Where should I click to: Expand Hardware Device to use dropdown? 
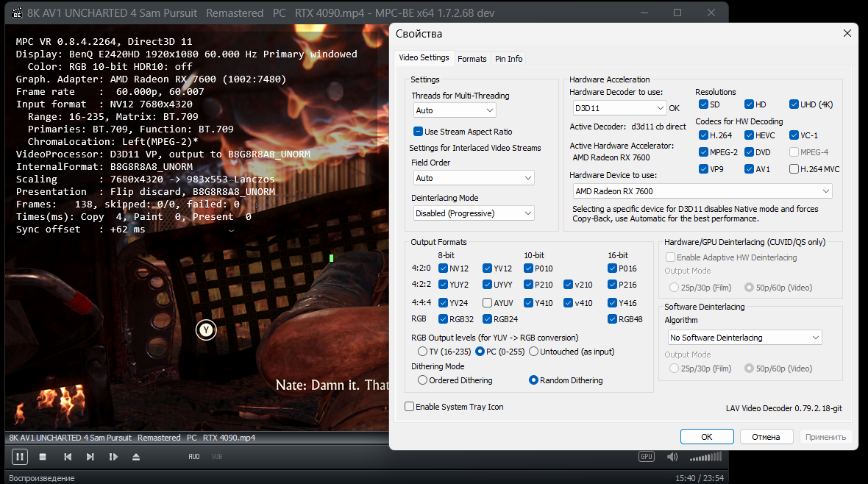[702, 191]
